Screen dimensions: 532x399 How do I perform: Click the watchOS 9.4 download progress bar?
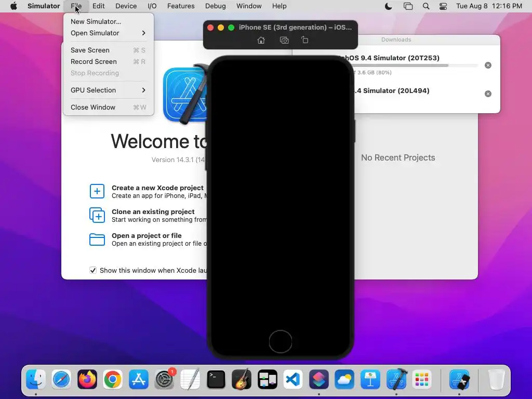pyautogui.click(x=416, y=65)
